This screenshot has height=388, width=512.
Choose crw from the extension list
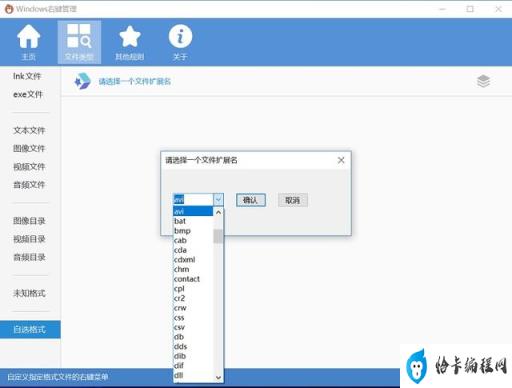[193, 308]
